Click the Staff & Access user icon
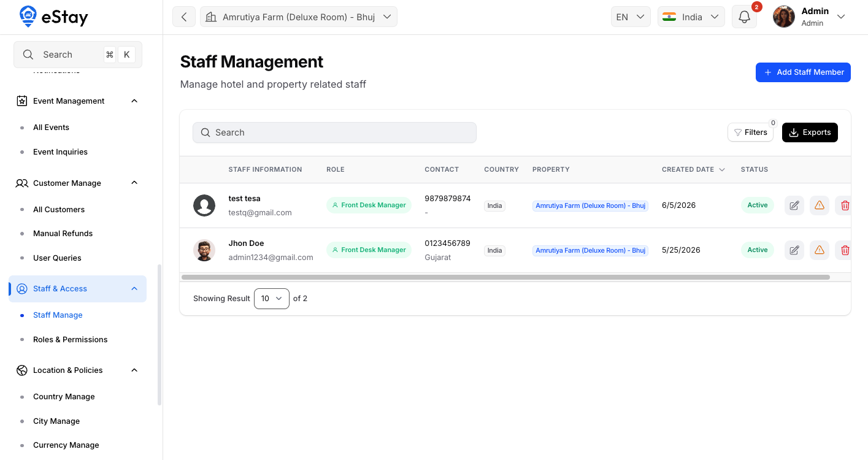This screenshot has height=460, width=868. click(x=22, y=289)
